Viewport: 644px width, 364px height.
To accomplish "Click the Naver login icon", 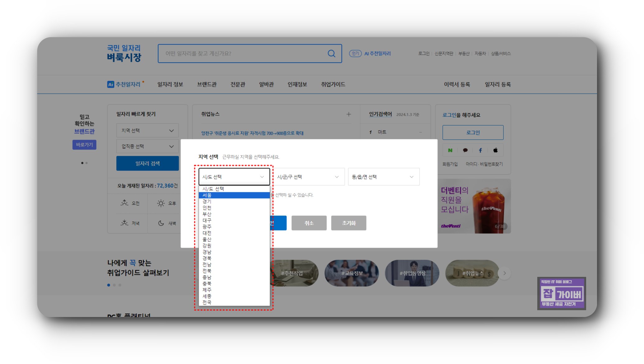I will [x=450, y=150].
